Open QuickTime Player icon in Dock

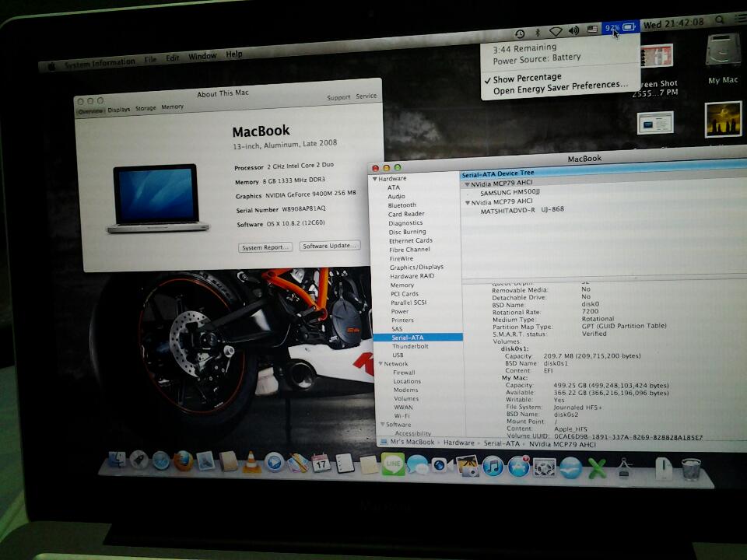[275, 462]
